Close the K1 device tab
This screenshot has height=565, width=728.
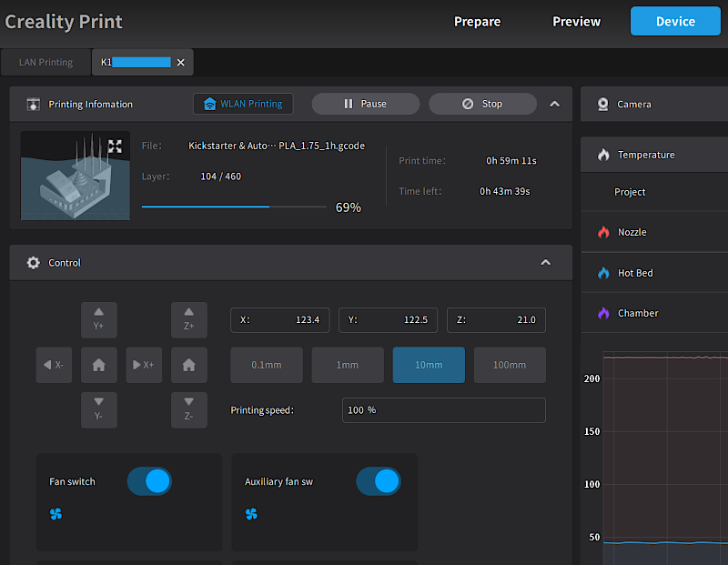180,62
